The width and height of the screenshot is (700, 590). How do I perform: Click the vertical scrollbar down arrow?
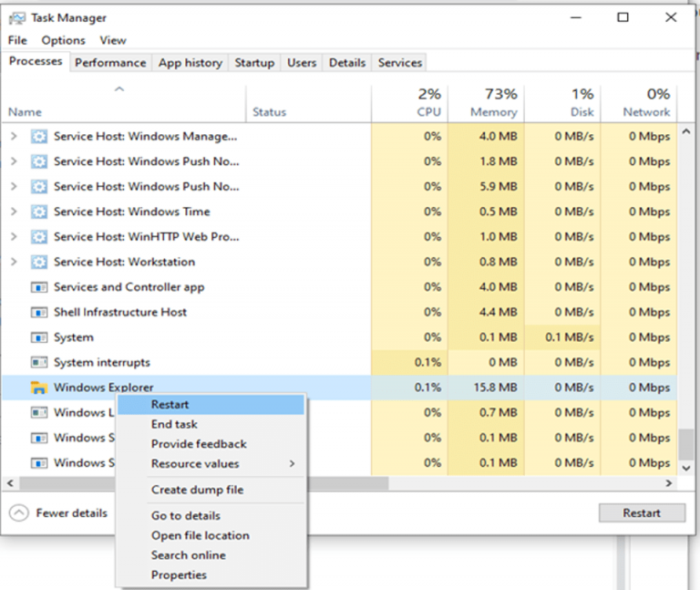click(x=688, y=465)
